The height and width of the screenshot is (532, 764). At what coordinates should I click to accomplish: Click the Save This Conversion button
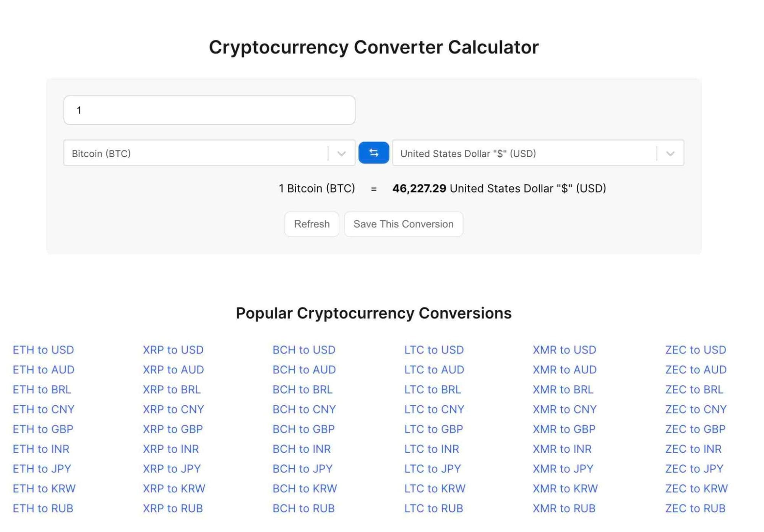(x=404, y=224)
